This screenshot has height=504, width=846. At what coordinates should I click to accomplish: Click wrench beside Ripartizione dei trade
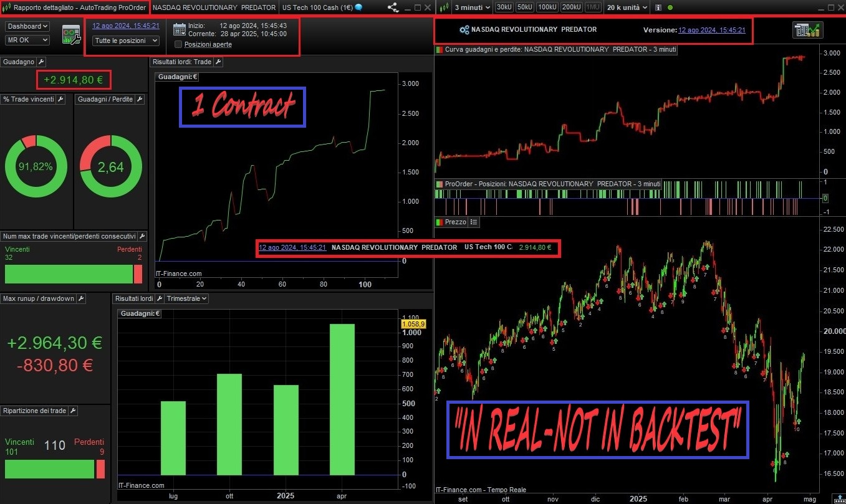click(73, 411)
